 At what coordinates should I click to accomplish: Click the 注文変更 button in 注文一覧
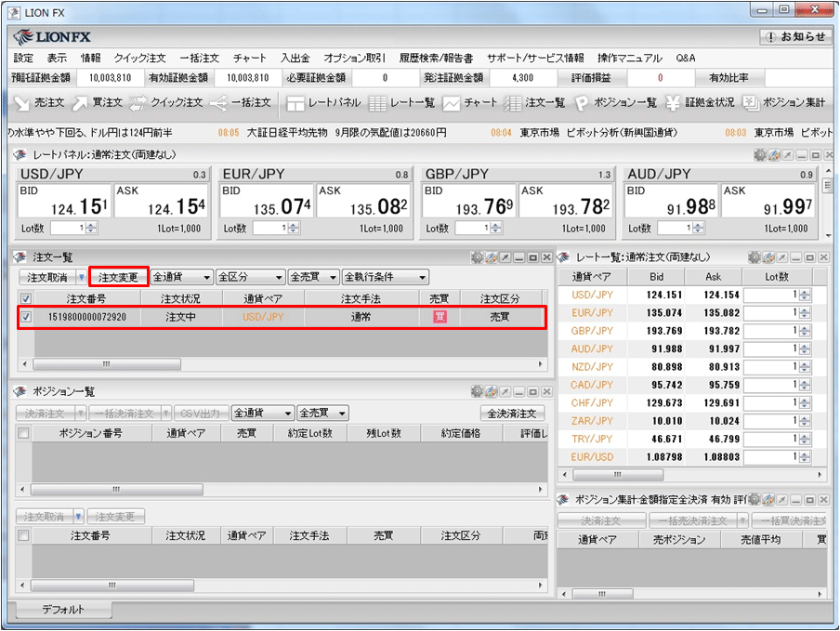(118, 277)
